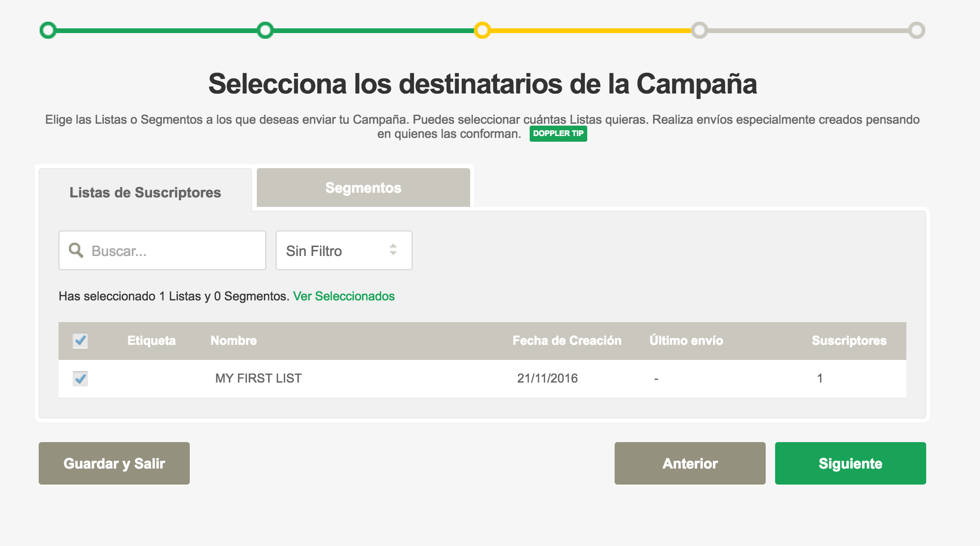
Task: Click the first completed progress step circle
Action: [49, 31]
